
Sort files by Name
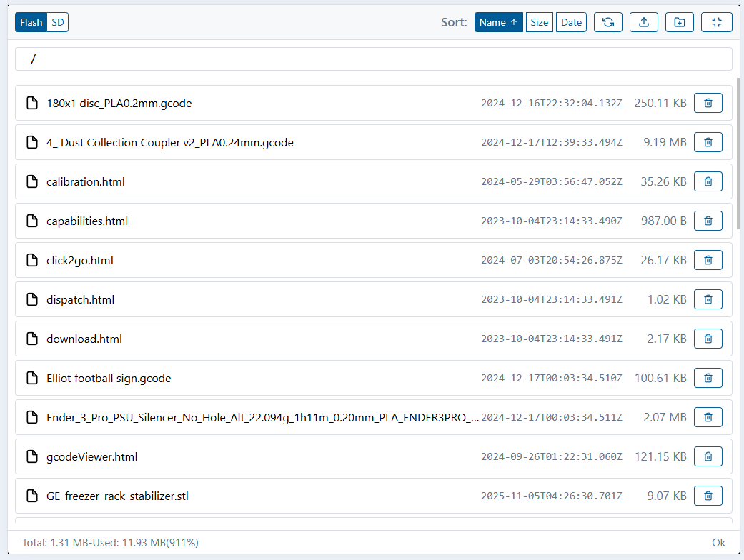(x=498, y=22)
